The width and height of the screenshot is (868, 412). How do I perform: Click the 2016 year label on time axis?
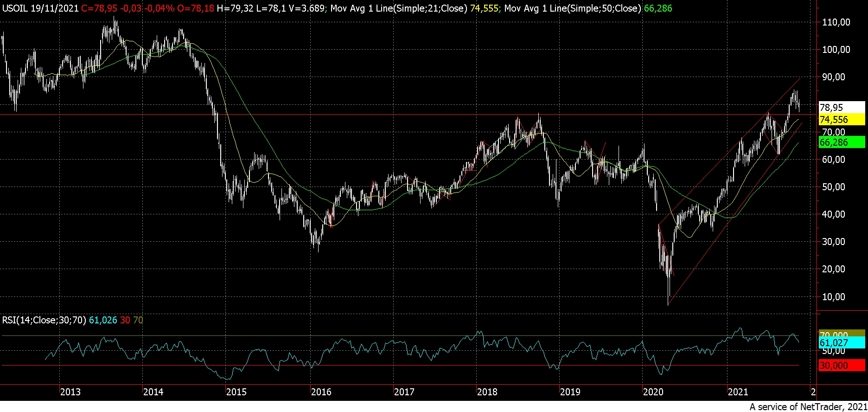coord(321,392)
